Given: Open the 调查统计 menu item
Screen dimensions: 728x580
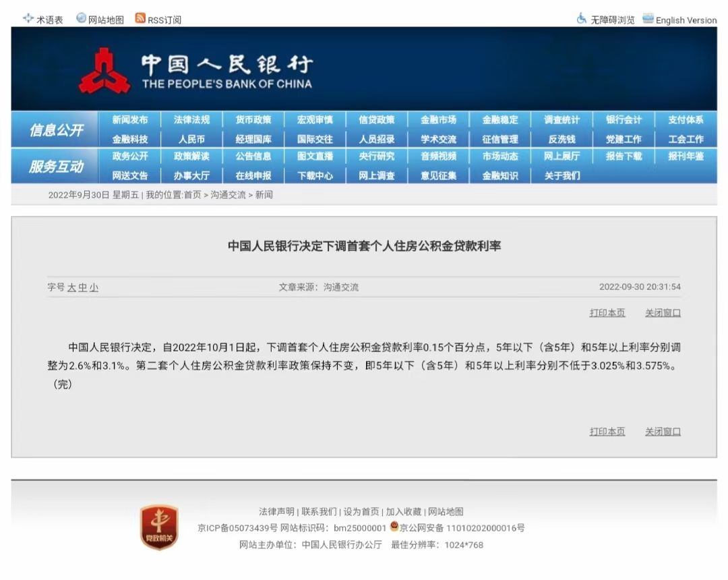Looking at the screenshot, I should 562,120.
